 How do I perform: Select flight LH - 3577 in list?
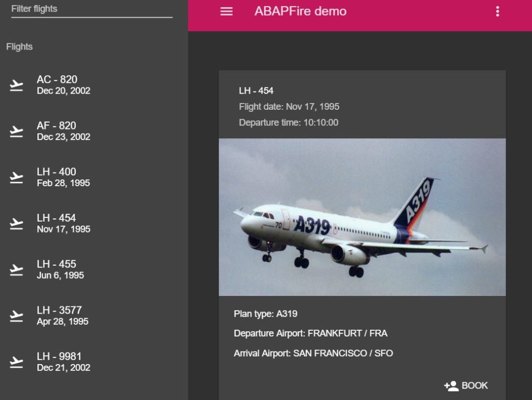pyautogui.click(x=94, y=316)
